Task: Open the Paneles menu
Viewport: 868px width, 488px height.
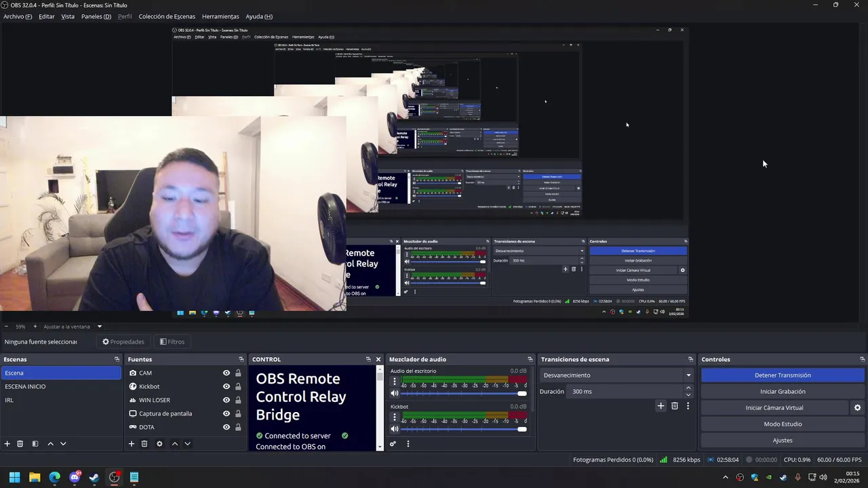Action: 96,16
